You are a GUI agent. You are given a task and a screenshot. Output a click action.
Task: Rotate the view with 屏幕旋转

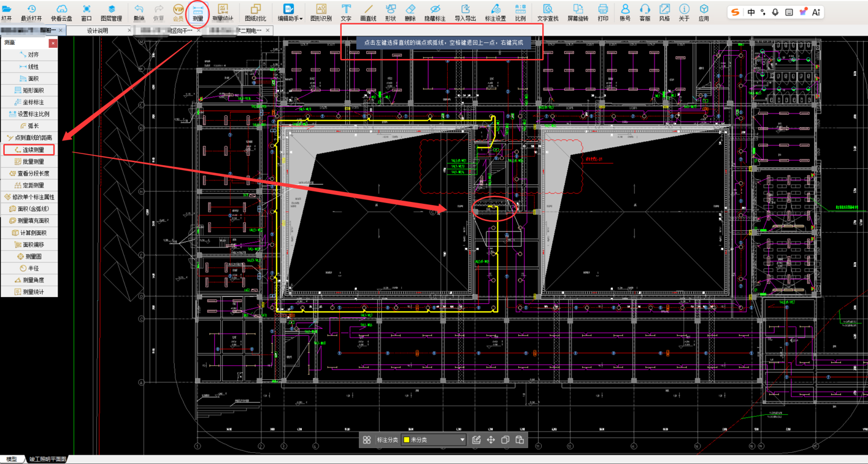[x=578, y=12]
